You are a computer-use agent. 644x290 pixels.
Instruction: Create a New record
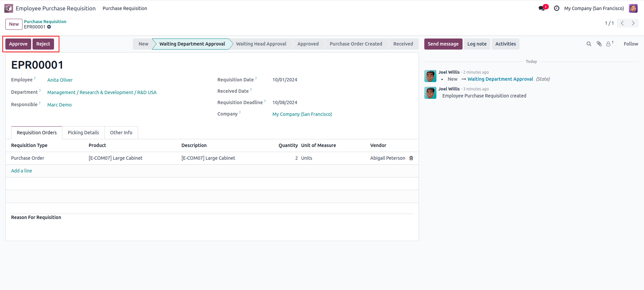(x=14, y=24)
